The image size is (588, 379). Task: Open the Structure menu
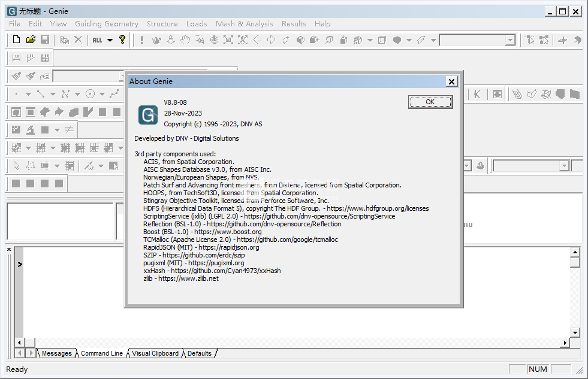click(162, 23)
